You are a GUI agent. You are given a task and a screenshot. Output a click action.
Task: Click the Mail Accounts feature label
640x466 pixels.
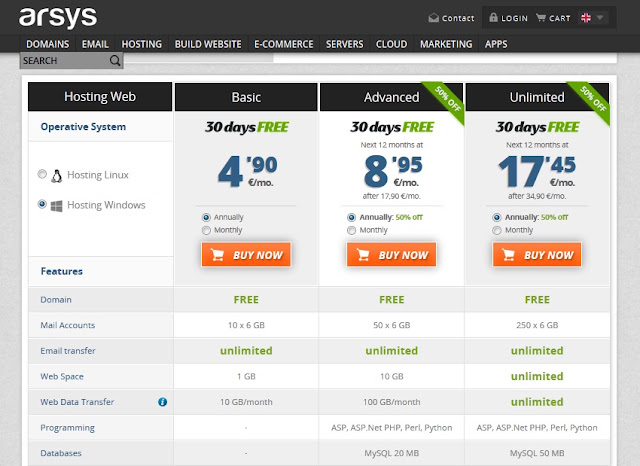click(x=68, y=325)
